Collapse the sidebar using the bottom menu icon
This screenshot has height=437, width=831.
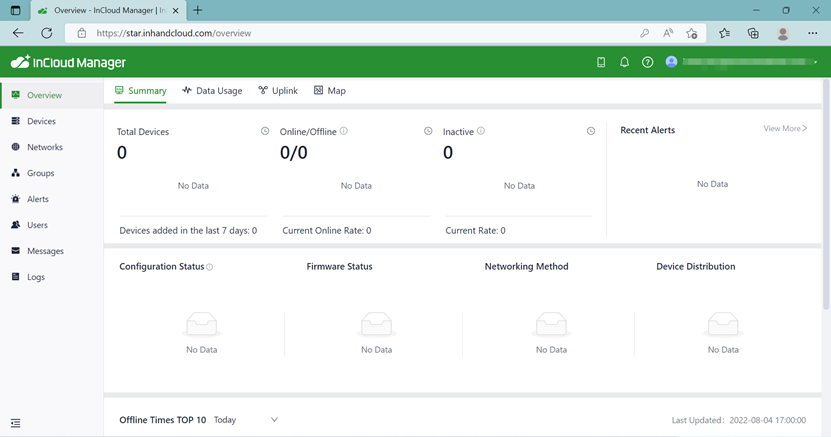[x=15, y=424]
